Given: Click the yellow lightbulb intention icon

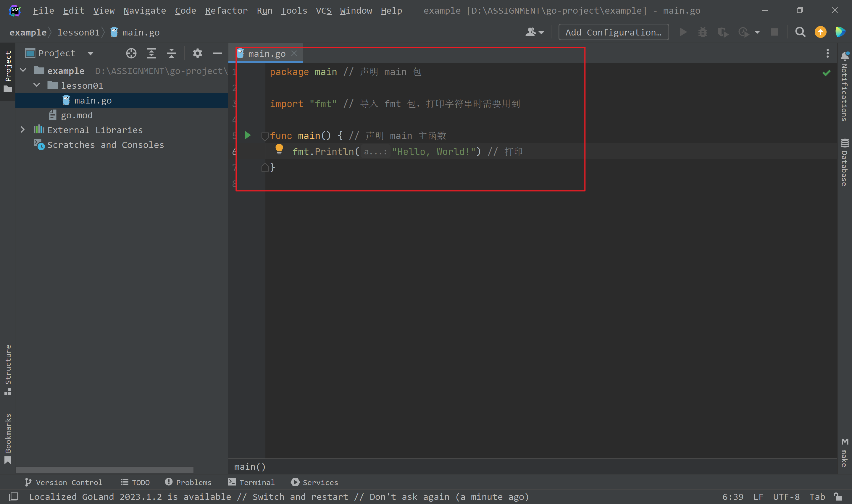Looking at the screenshot, I should click(279, 149).
